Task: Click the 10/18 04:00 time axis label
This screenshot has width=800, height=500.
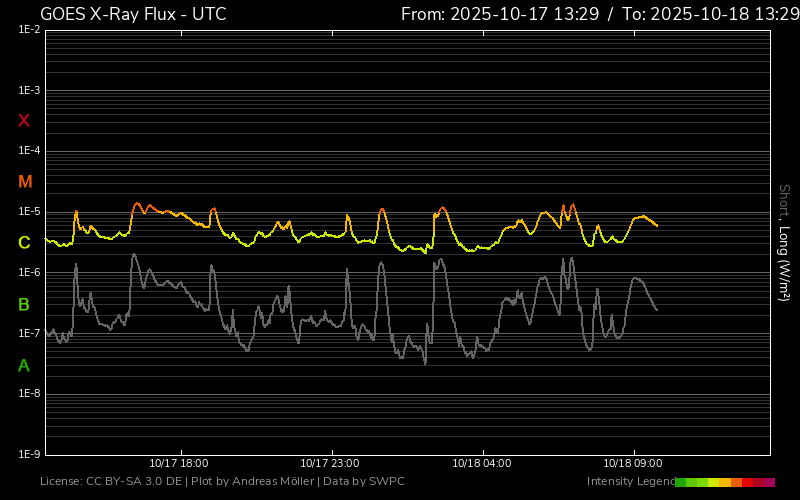Action: pyautogui.click(x=482, y=463)
